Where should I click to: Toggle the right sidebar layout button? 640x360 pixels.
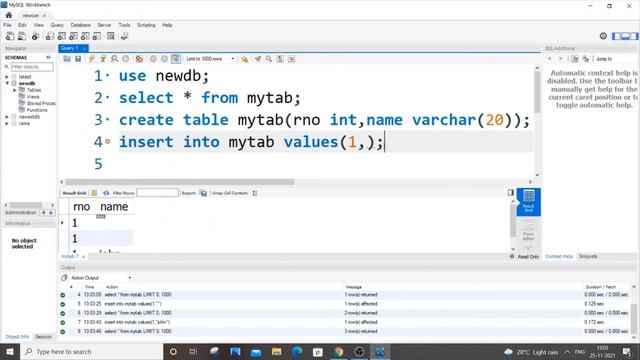(634, 36)
